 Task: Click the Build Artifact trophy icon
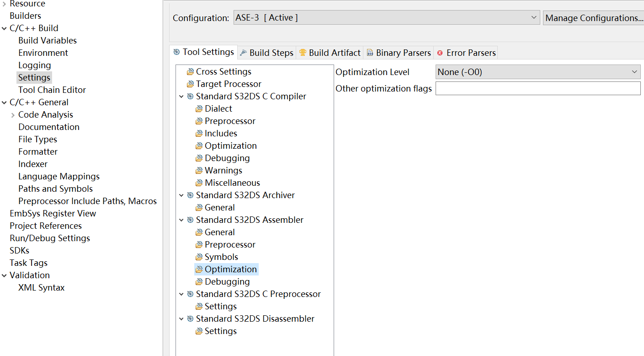click(x=303, y=53)
